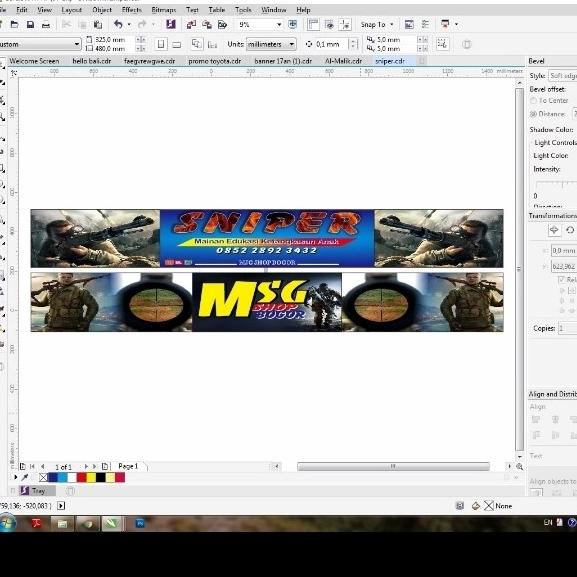
Task: Open the Edit menu
Action: coord(22,10)
